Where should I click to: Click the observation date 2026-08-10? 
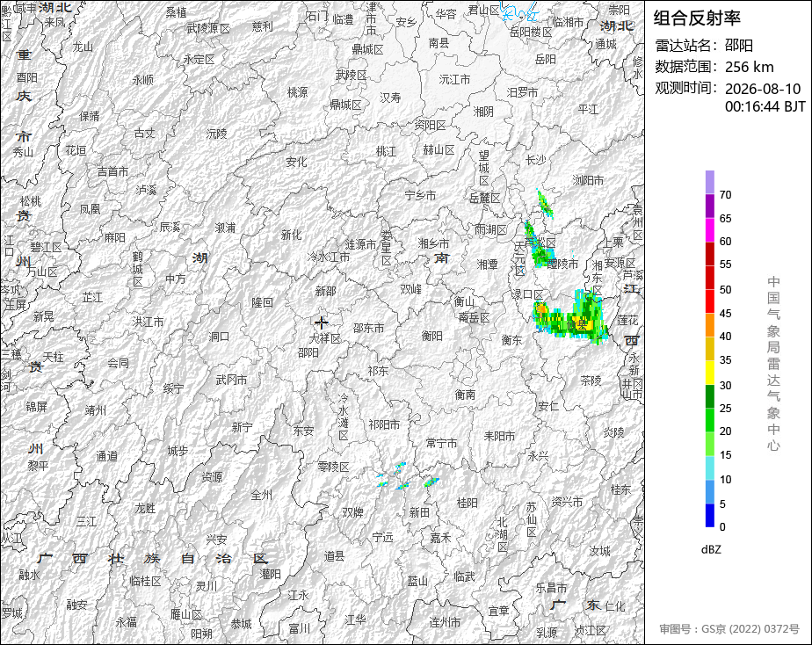[762, 89]
